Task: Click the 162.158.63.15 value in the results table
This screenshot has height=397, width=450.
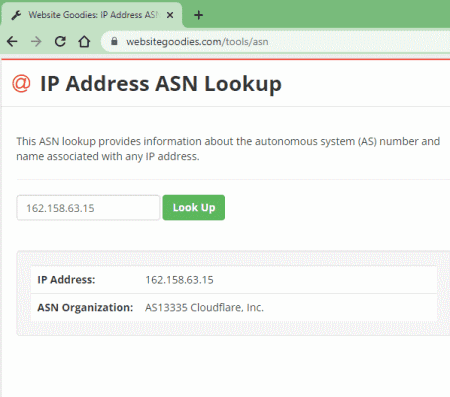Action: pyautogui.click(x=179, y=280)
